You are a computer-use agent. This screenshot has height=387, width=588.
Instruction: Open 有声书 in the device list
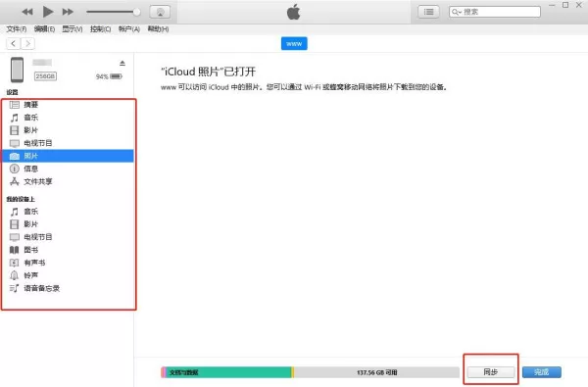(x=68, y=263)
